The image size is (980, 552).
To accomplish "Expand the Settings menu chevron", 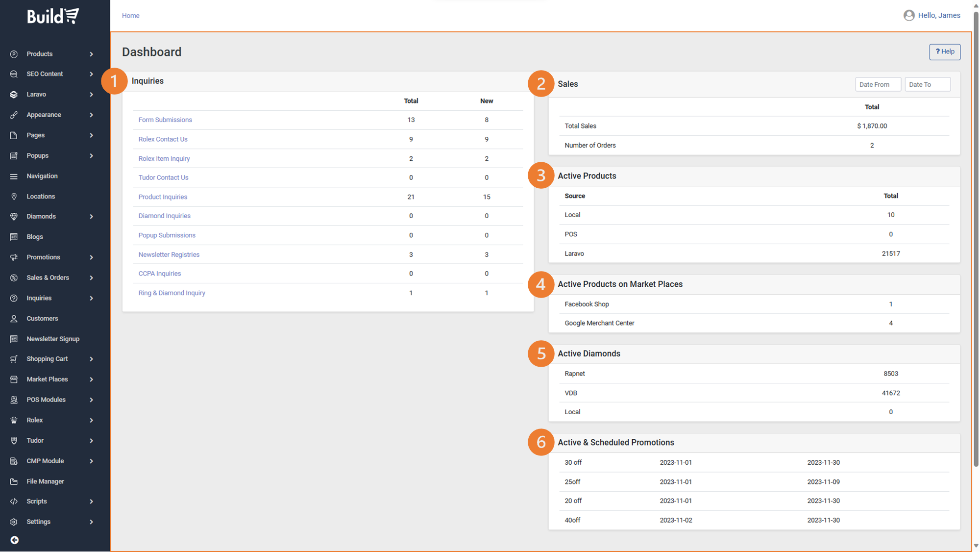I will coord(91,522).
